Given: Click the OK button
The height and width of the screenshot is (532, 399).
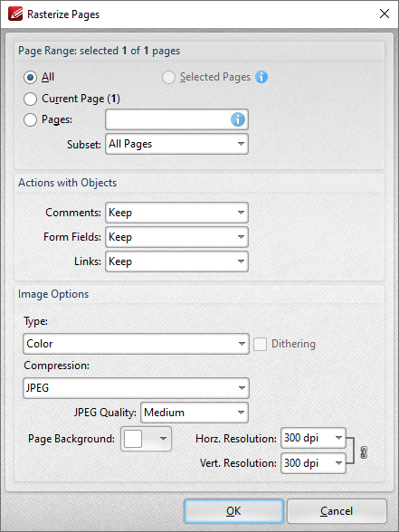Looking at the screenshot, I should point(233,511).
